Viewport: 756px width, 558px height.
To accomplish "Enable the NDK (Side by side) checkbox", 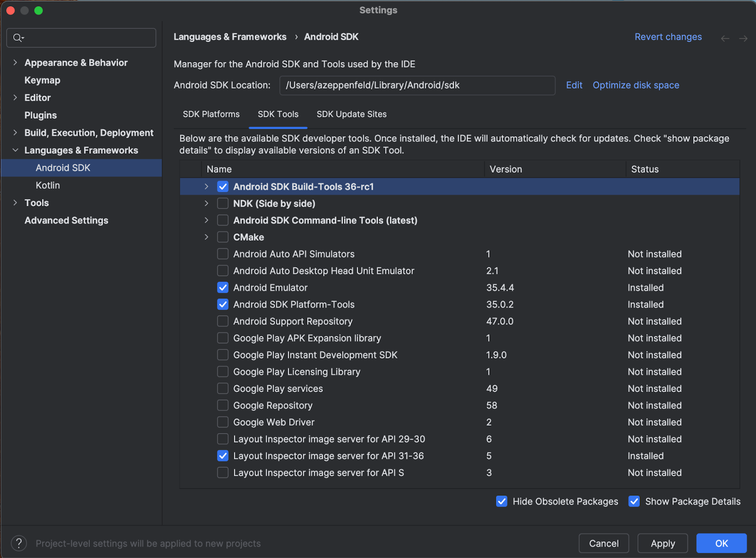I will [222, 203].
